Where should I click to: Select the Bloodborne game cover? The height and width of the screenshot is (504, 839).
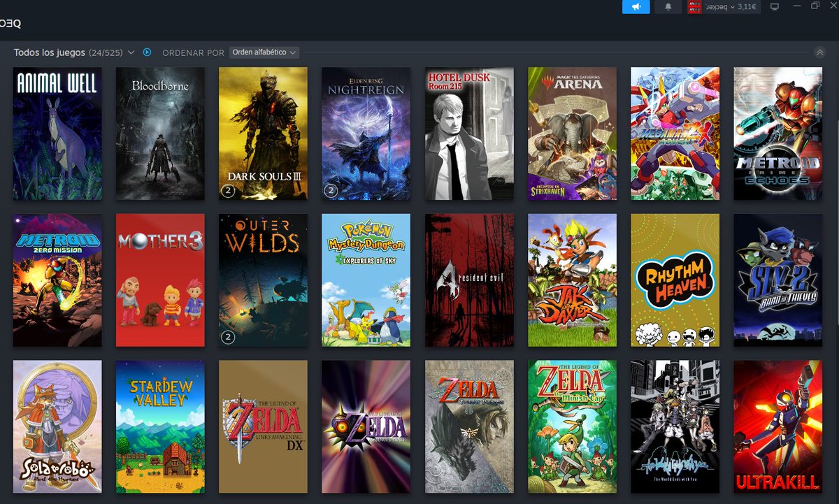[160, 134]
